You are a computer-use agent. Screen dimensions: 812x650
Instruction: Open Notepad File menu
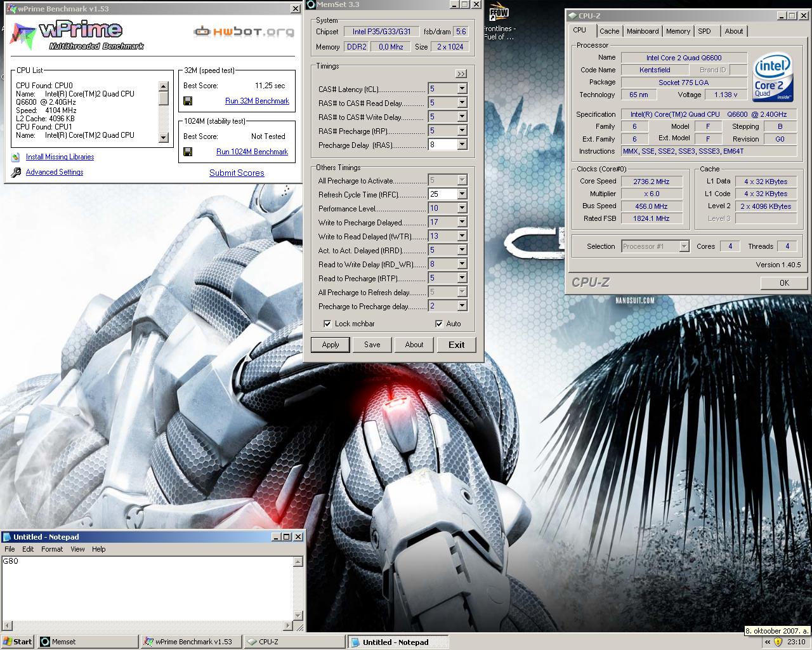click(x=10, y=549)
